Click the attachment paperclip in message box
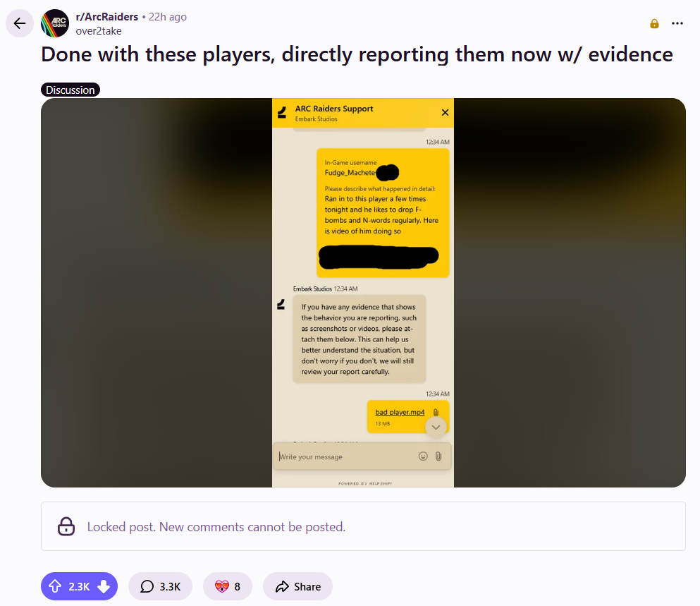Viewport: 700px width, 606px height. pyautogui.click(x=438, y=456)
